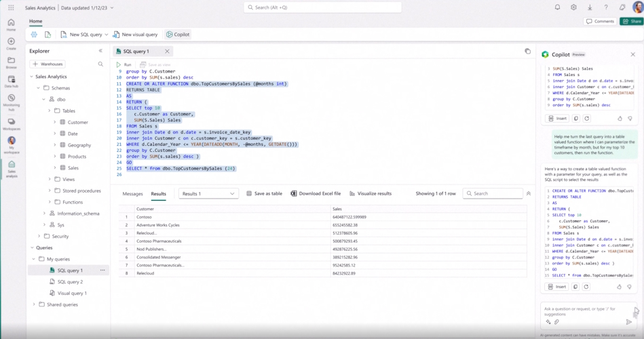The image size is (644, 339).
Task: Click the download arrow icon in the top bar
Action: 590,7
